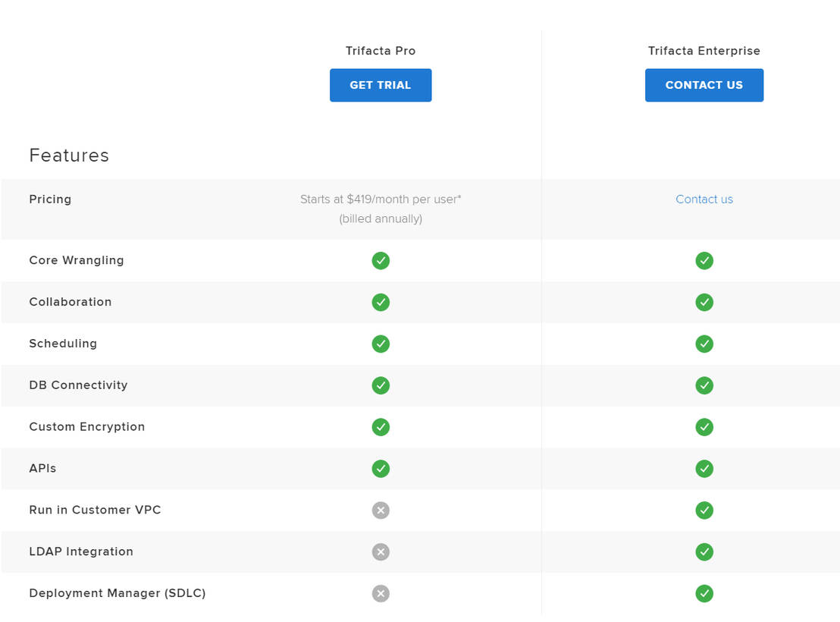Click the Run in Customer VPC Enterprise checkmark
The height and width of the screenshot is (622, 840).
point(704,510)
